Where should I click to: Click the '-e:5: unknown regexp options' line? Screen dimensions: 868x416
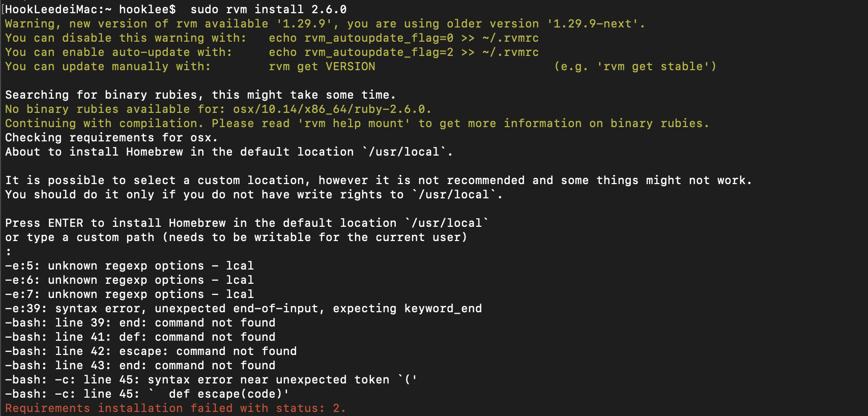point(129,265)
